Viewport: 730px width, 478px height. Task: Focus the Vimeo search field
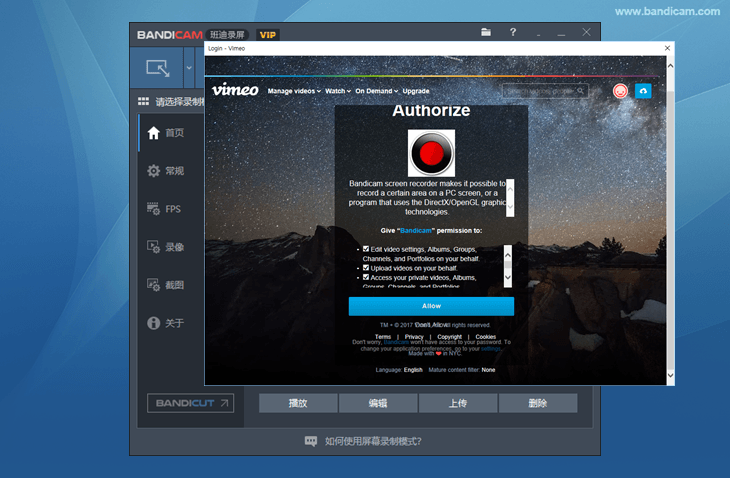tap(545, 91)
